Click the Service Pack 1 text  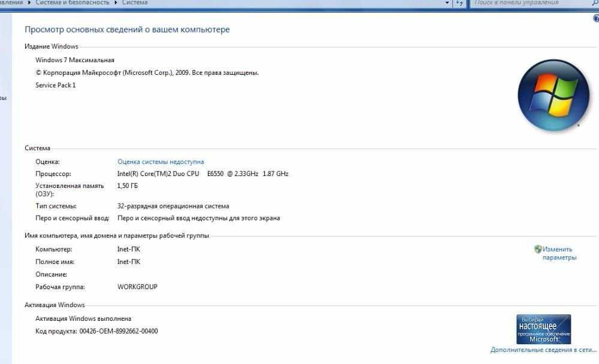click(55, 85)
